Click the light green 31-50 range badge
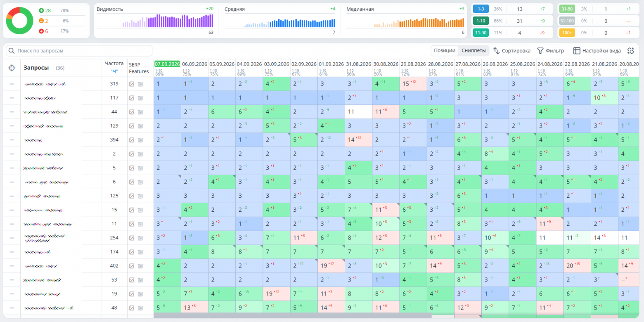 [566, 9]
